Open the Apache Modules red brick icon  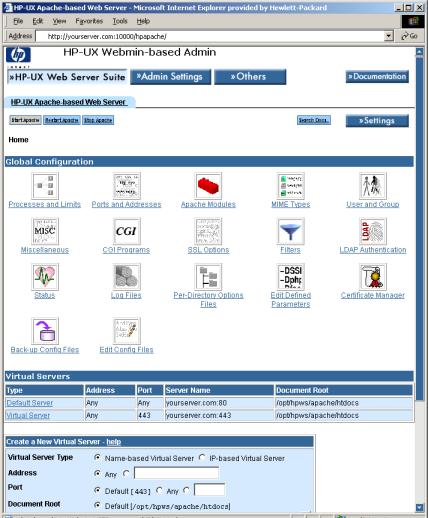[x=208, y=186]
